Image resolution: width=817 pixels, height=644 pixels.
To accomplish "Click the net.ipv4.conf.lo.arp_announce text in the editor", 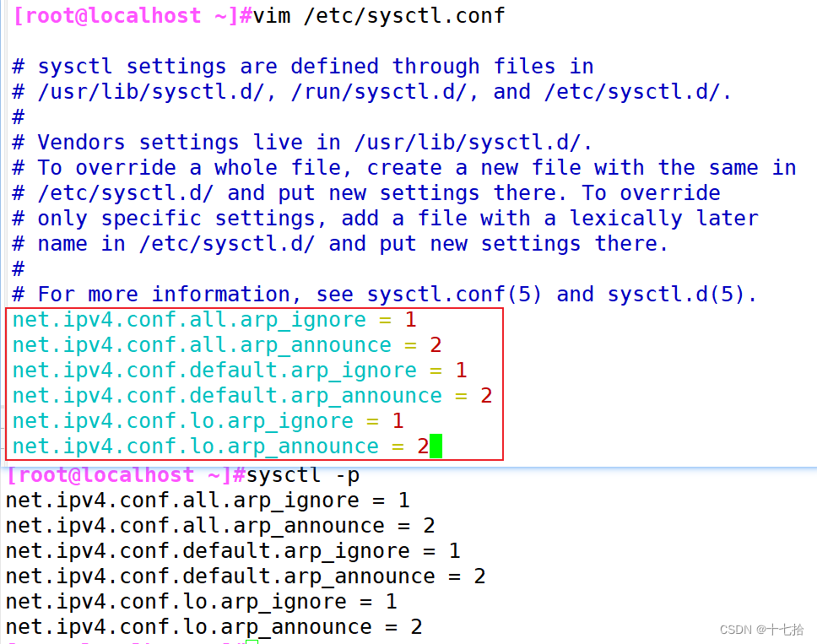I will pyautogui.click(x=196, y=446).
